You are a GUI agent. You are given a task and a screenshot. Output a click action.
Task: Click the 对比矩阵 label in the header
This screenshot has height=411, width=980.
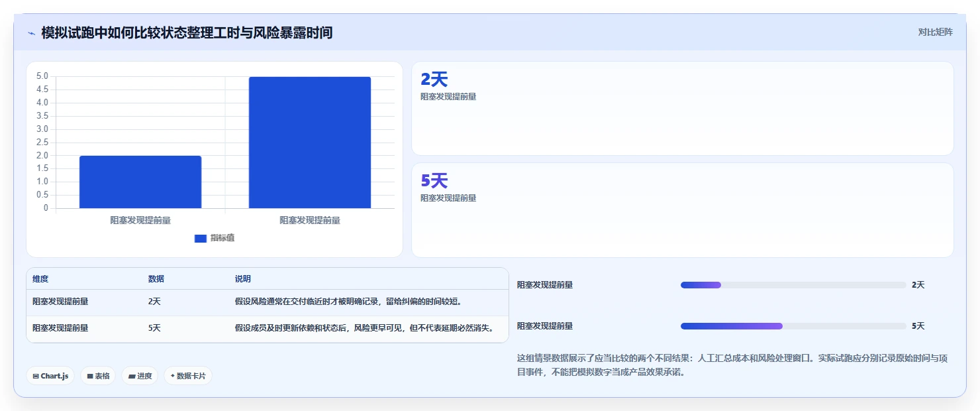(935, 32)
